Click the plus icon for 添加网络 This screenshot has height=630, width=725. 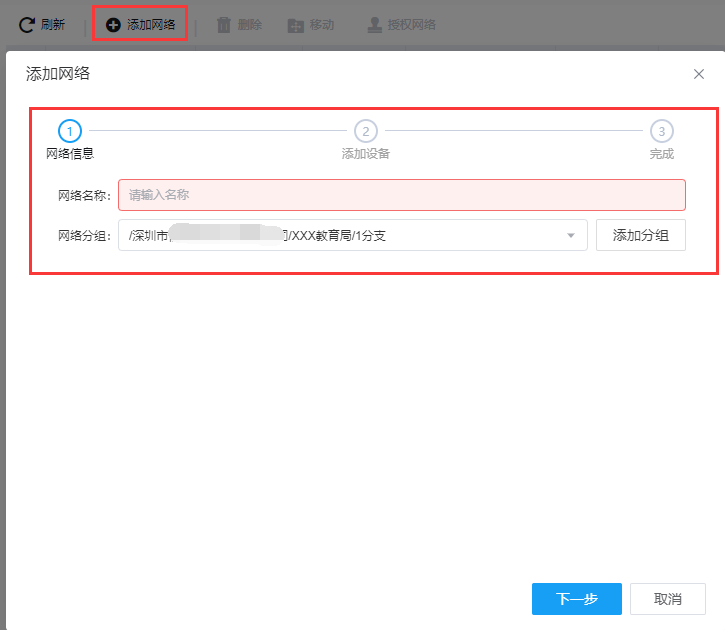113,25
